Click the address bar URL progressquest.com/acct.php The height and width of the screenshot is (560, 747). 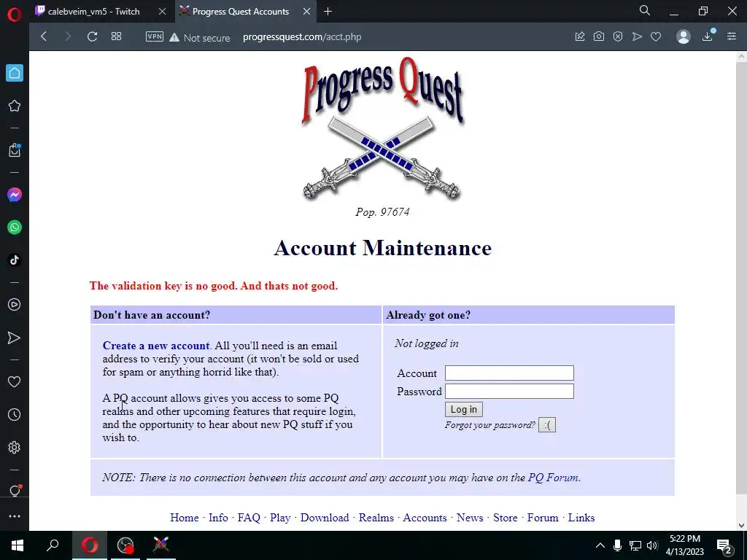[x=302, y=36]
